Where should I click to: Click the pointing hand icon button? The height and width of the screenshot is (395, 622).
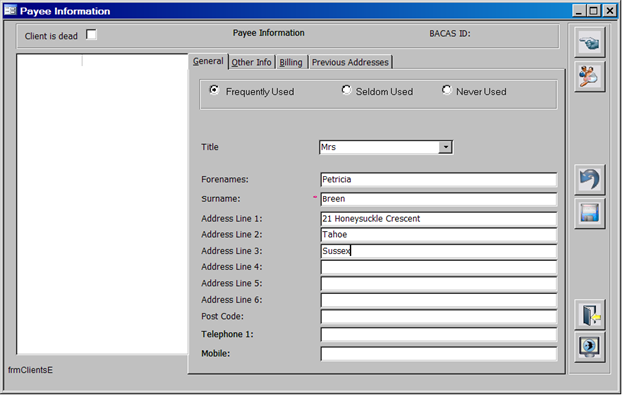(x=589, y=42)
